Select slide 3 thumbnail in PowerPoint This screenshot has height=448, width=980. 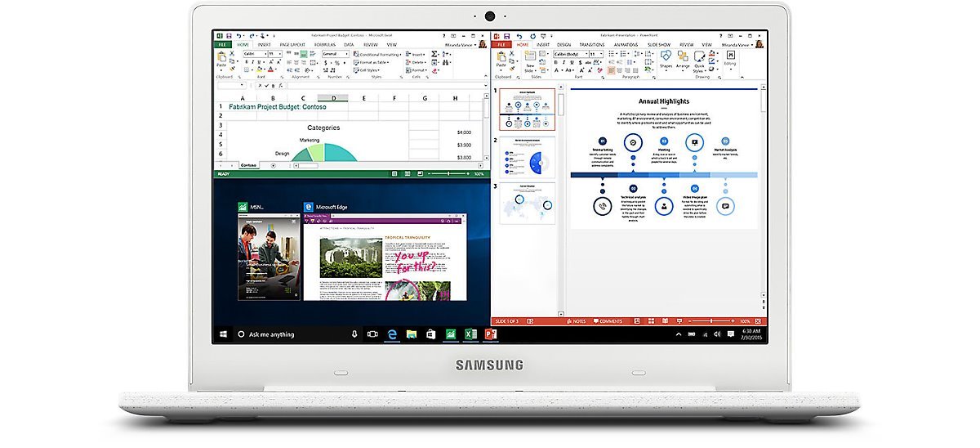coord(529,202)
